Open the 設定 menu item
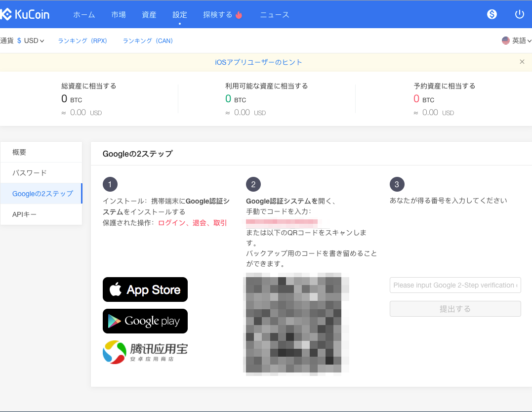This screenshot has width=532, height=412. [179, 15]
